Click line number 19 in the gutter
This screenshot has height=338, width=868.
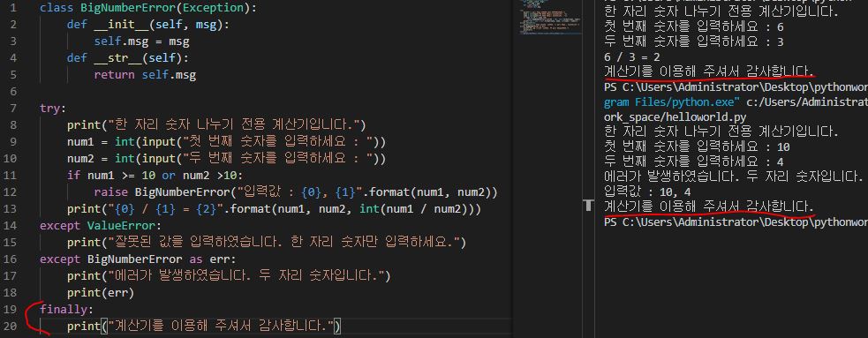10,309
